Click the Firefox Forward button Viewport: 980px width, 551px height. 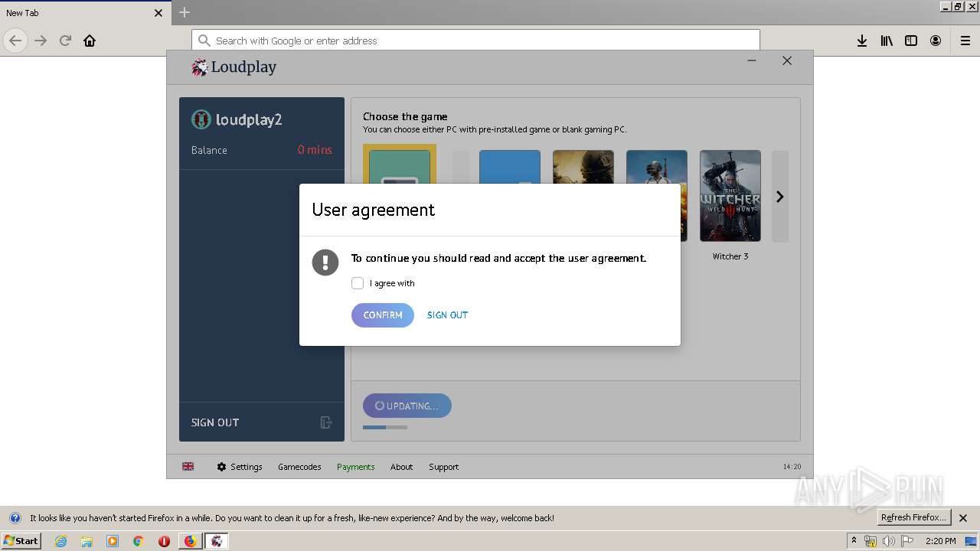click(41, 41)
